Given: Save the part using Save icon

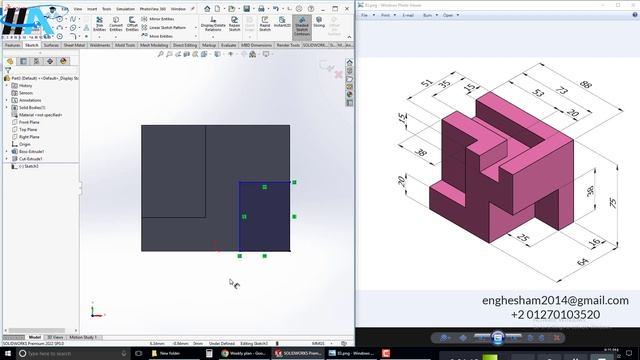Looking at the screenshot, I should (x=247, y=9).
